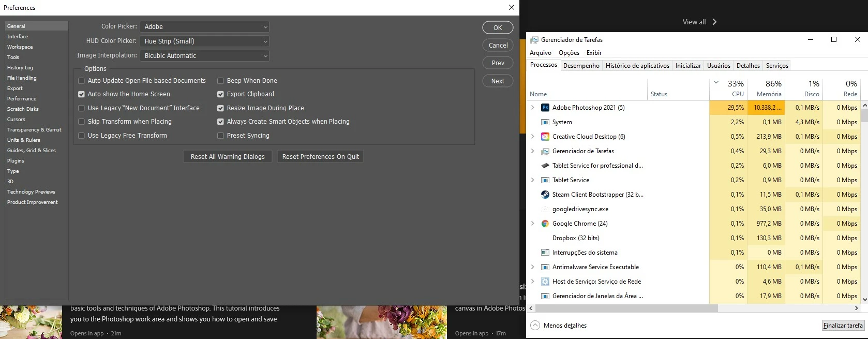Image resolution: width=868 pixels, height=339 pixels.
Task: Enable Preset Syncing checkbox
Action: (x=220, y=136)
